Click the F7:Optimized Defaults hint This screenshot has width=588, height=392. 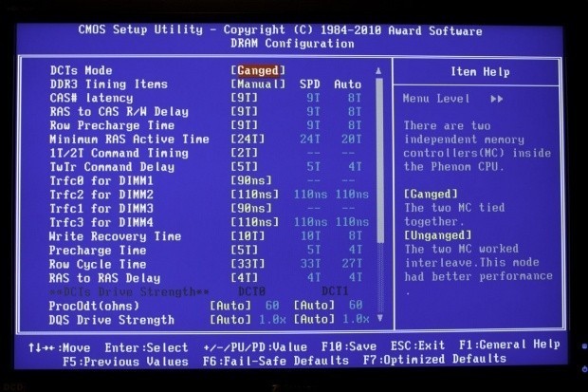click(x=434, y=360)
